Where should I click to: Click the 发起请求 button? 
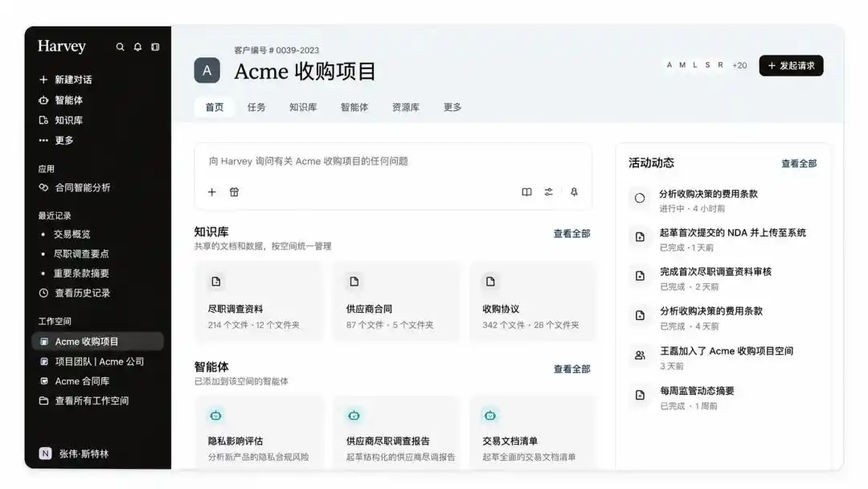point(791,66)
